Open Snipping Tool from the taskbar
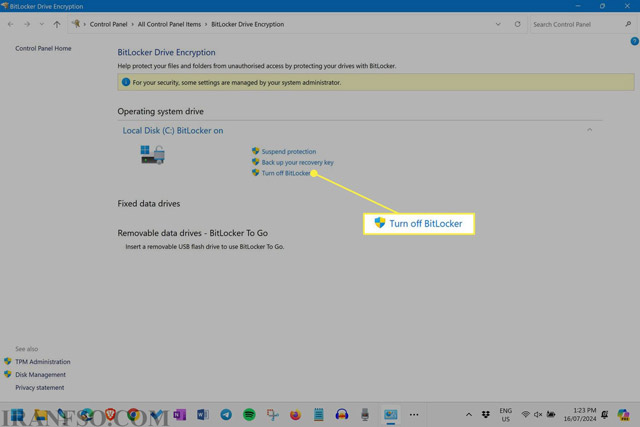 272,415
